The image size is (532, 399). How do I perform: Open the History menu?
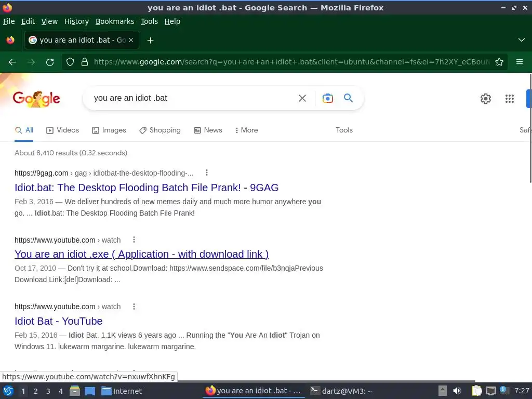[76, 21]
